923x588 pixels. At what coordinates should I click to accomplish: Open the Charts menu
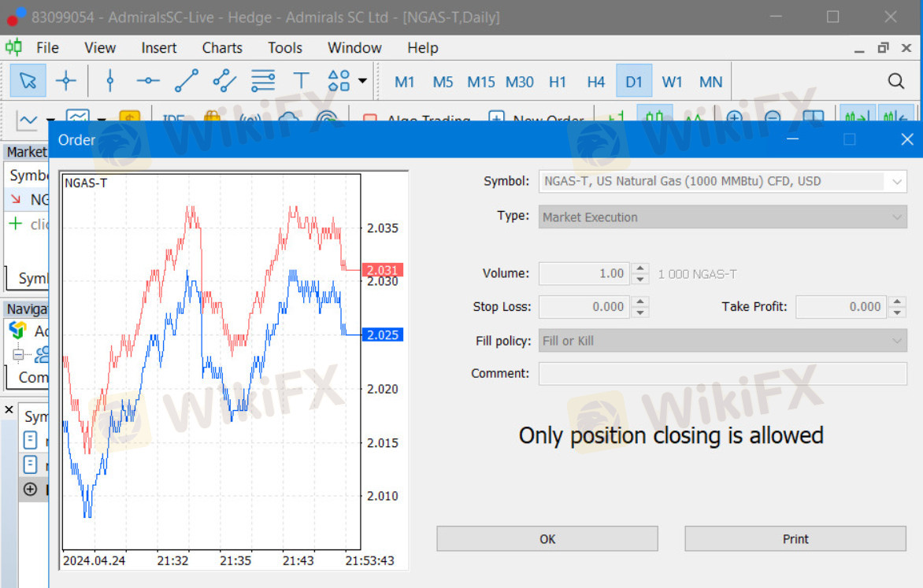222,48
